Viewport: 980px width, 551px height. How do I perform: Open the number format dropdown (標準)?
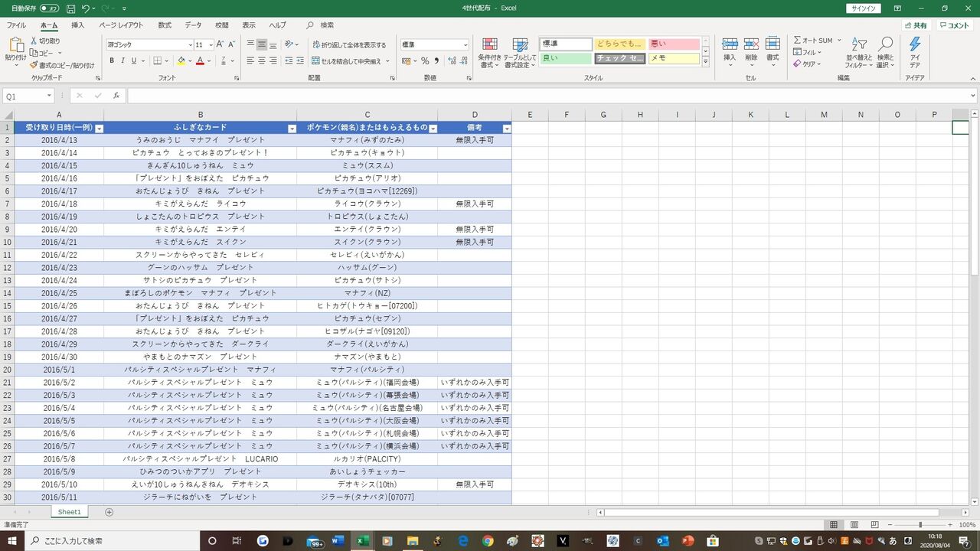465,45
